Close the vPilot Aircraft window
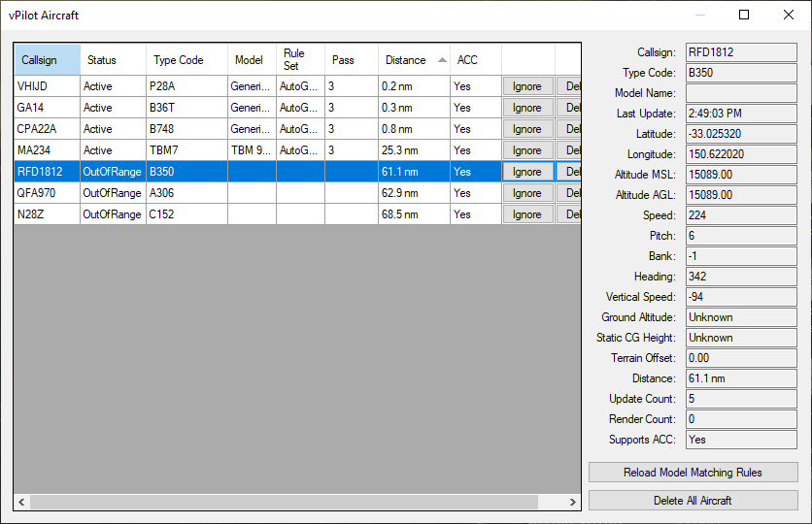Screen dimensions: 812x524 click(789, 15)
